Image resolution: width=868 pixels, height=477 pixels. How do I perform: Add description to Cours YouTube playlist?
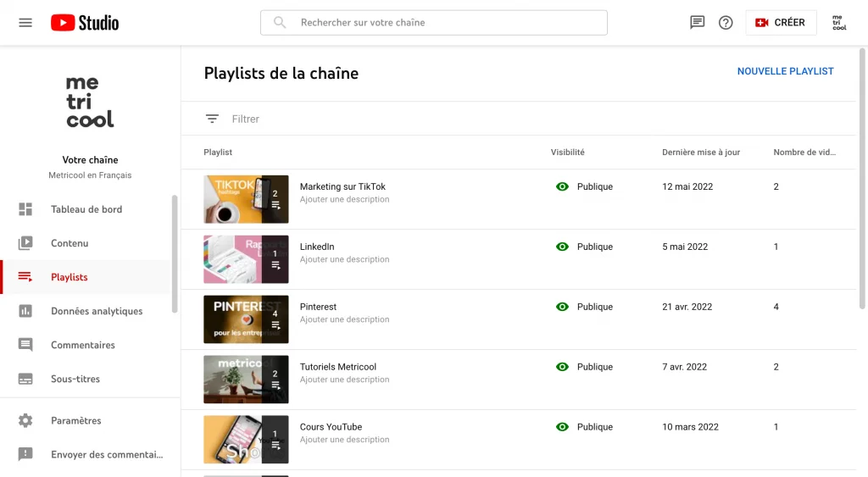point(344,440)
